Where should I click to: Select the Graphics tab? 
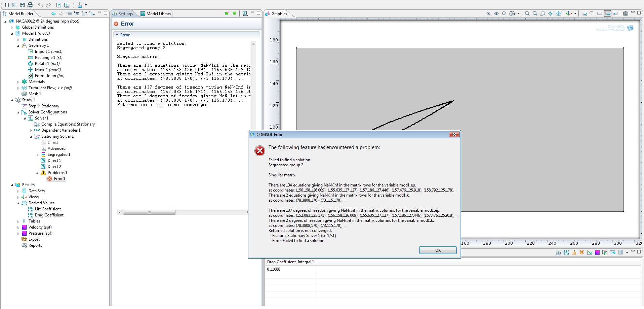[276, 13]
